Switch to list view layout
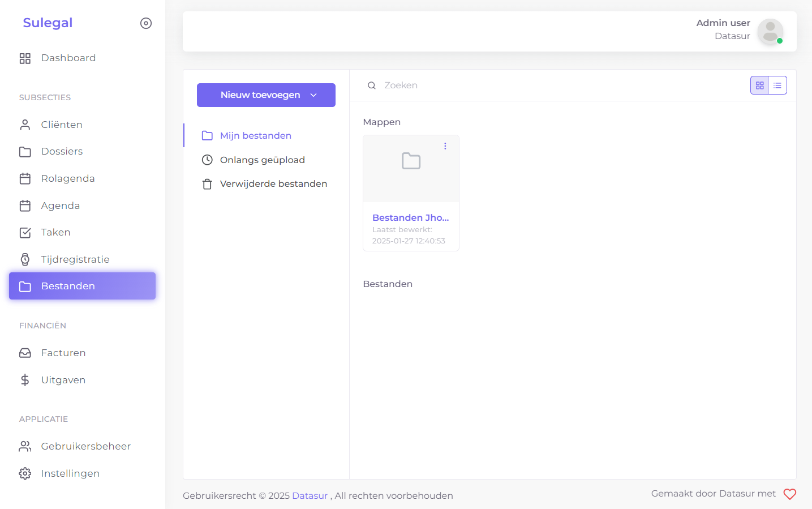Screen dimensions: 812x509 [x=777, y=85]
